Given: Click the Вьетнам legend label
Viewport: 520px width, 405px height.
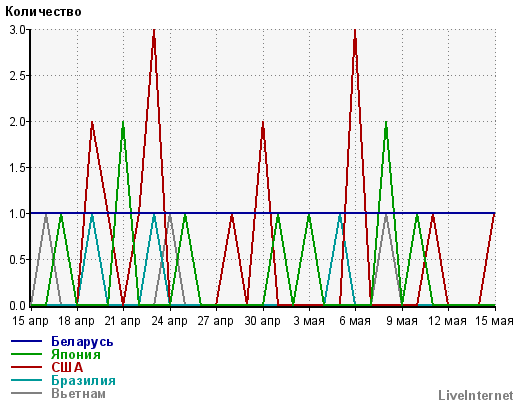Looking at the screenshot, I should 78,393.
